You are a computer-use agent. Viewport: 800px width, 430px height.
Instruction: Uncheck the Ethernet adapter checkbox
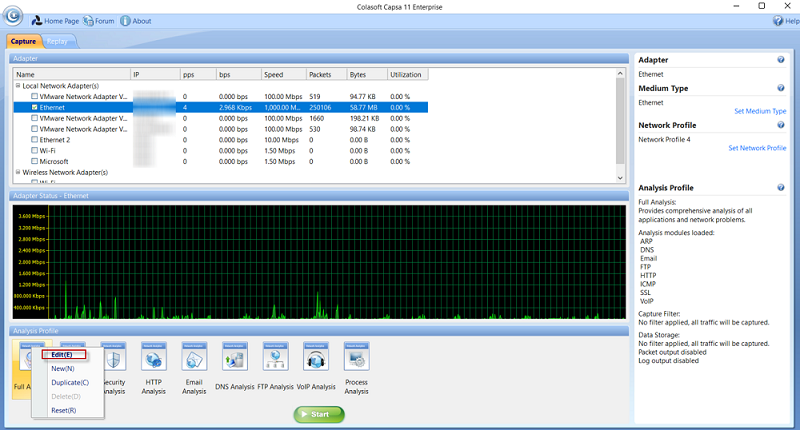(35, 107)
